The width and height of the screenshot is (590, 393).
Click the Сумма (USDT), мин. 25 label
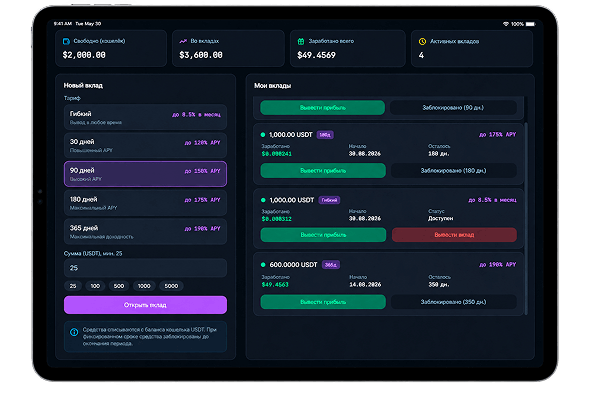coord(93,253)
